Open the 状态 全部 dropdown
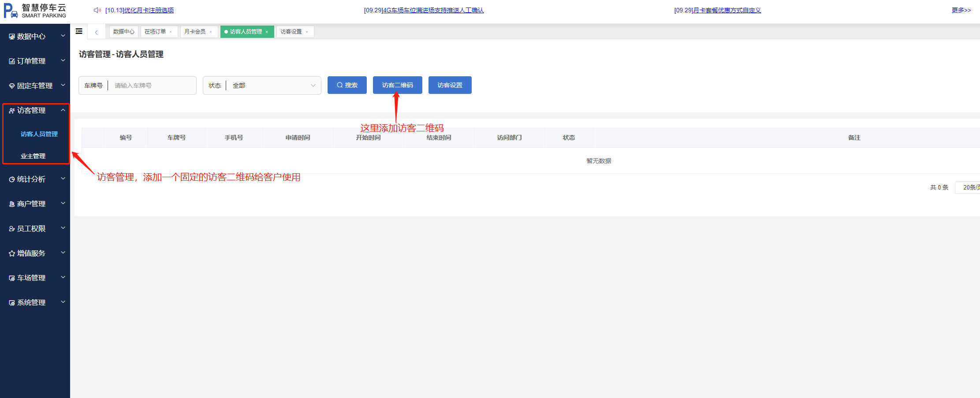980x398 pixels. [262, 86]
